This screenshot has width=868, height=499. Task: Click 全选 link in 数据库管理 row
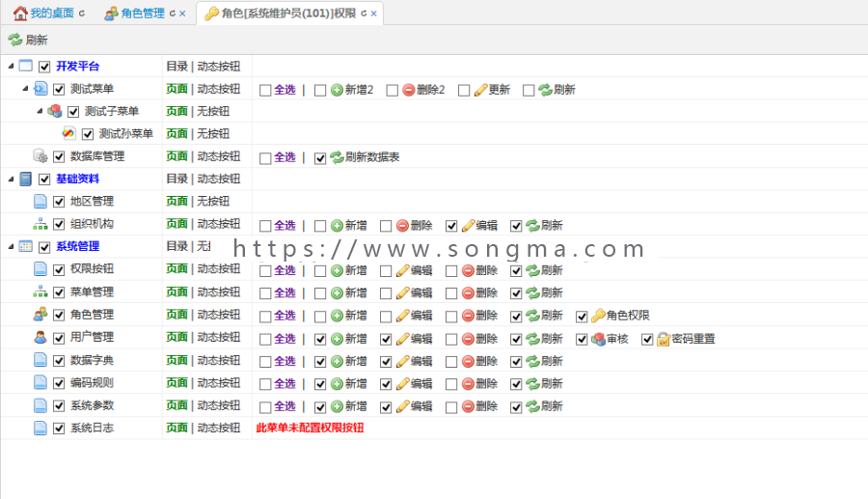285,157
